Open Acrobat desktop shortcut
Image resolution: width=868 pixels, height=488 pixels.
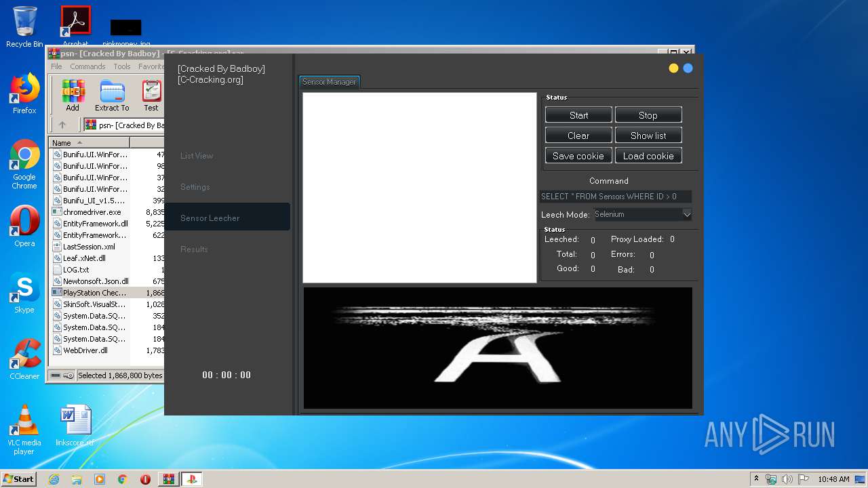tap(75, 26)
